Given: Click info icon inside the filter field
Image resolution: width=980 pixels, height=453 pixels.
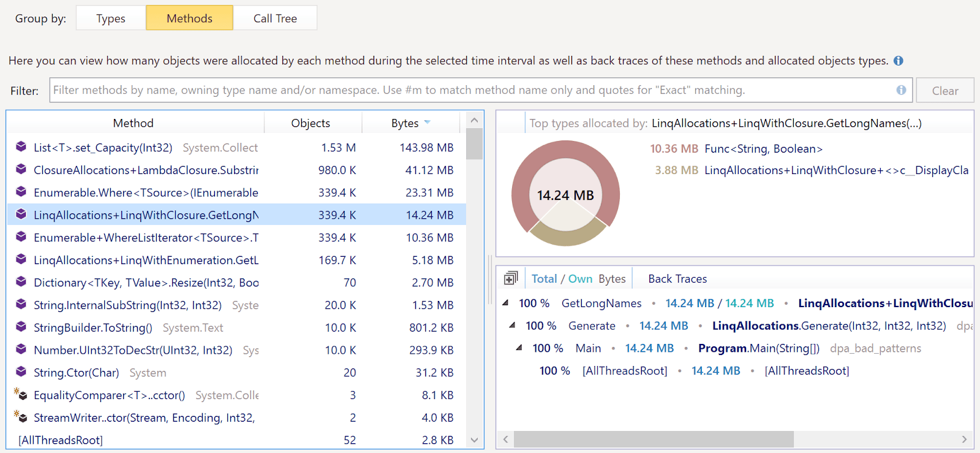Looking at the screenshot, I should pos(901,90).
